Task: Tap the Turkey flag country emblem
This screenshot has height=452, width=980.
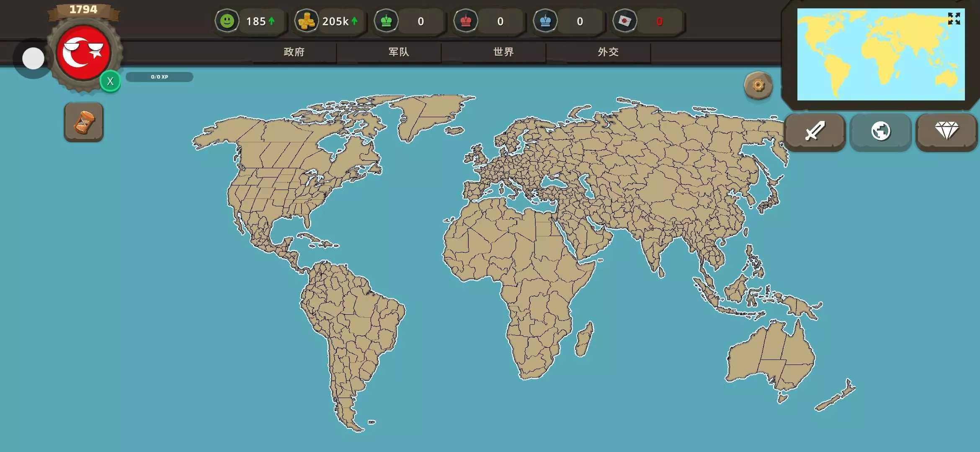Action: coord(83,52)
